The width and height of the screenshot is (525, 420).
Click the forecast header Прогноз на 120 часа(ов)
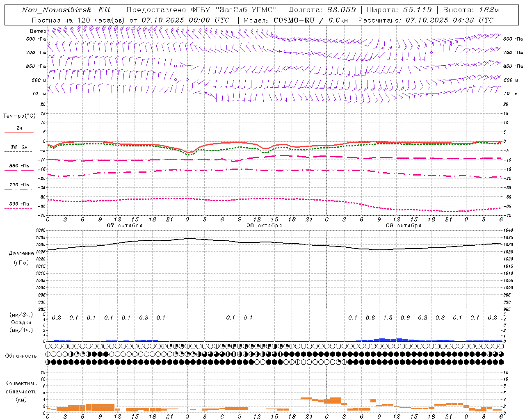79,20
